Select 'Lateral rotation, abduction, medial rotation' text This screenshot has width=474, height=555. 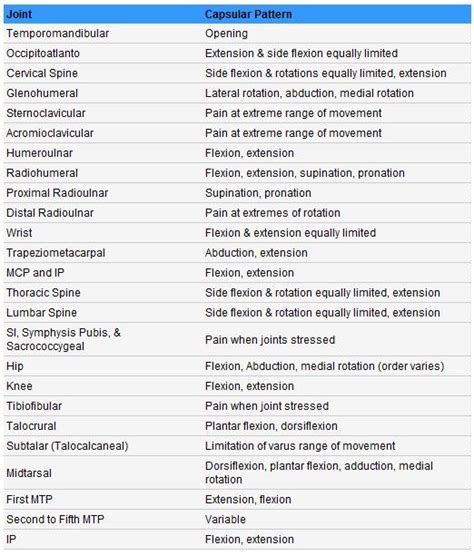pyautogui.click(x=309, y=93)
